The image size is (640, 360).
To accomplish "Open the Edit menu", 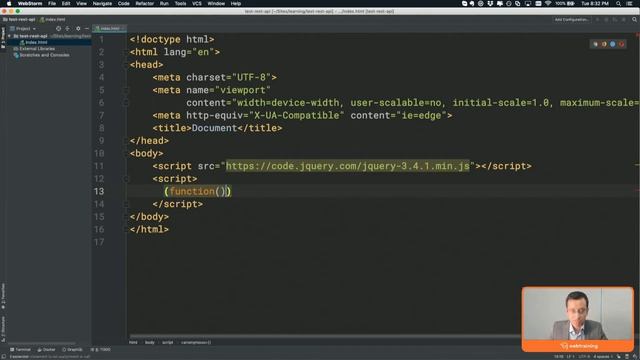I will [66, 3].
